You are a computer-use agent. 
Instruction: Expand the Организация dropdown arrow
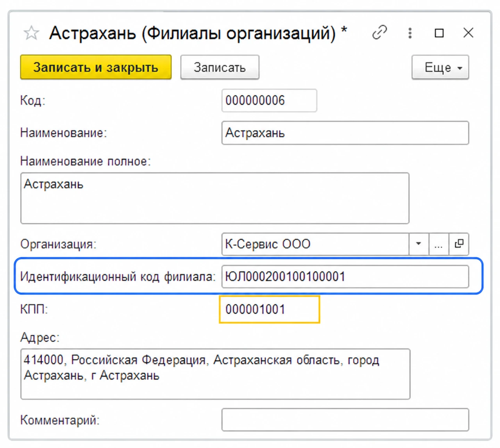pyautogui.click(x=419, y=244)
